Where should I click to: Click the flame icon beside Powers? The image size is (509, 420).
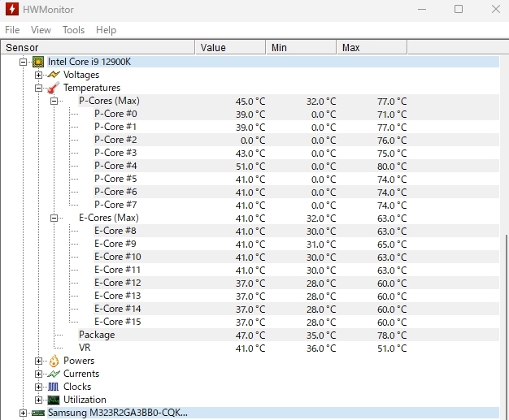[54, 361]
